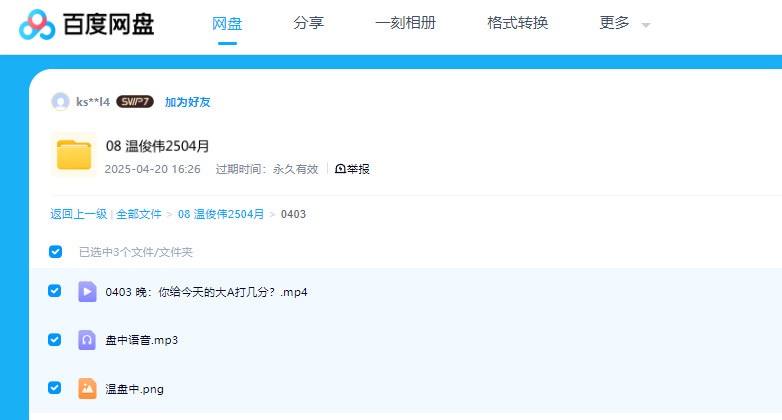782x420 pixels.
Task: Click the user avatar of ks**l4
Action: (60, 101)
